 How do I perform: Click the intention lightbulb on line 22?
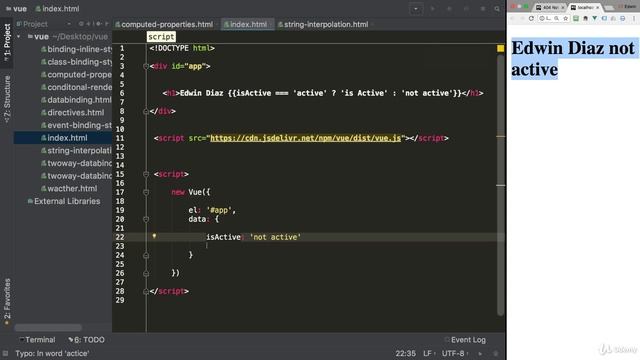pos(154,236)
